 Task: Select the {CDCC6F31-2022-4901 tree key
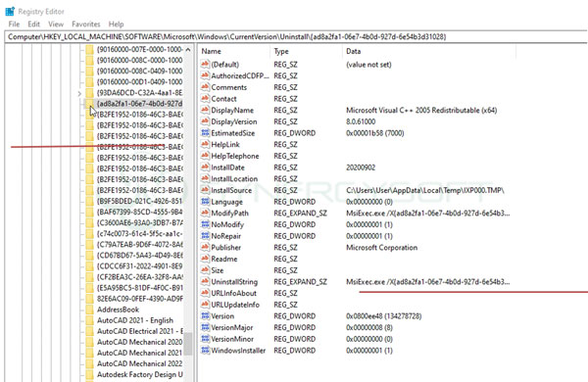point(139,266)
